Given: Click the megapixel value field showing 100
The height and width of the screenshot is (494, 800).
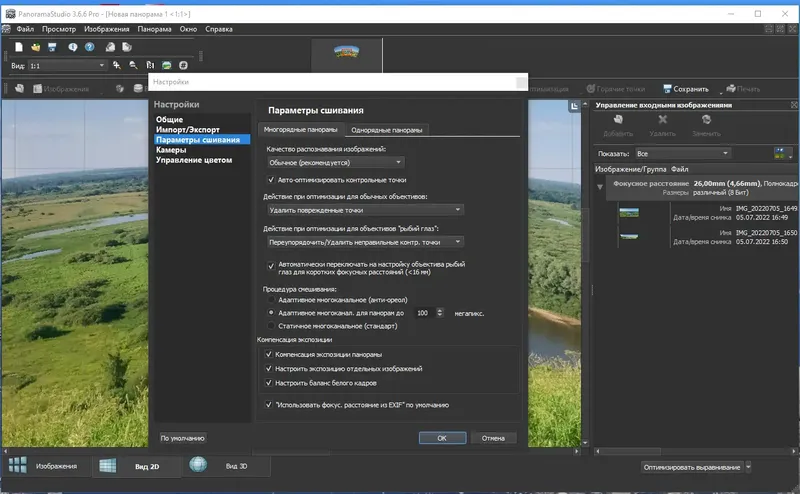Looking at the screenshot, I should (x=423, y=313).
